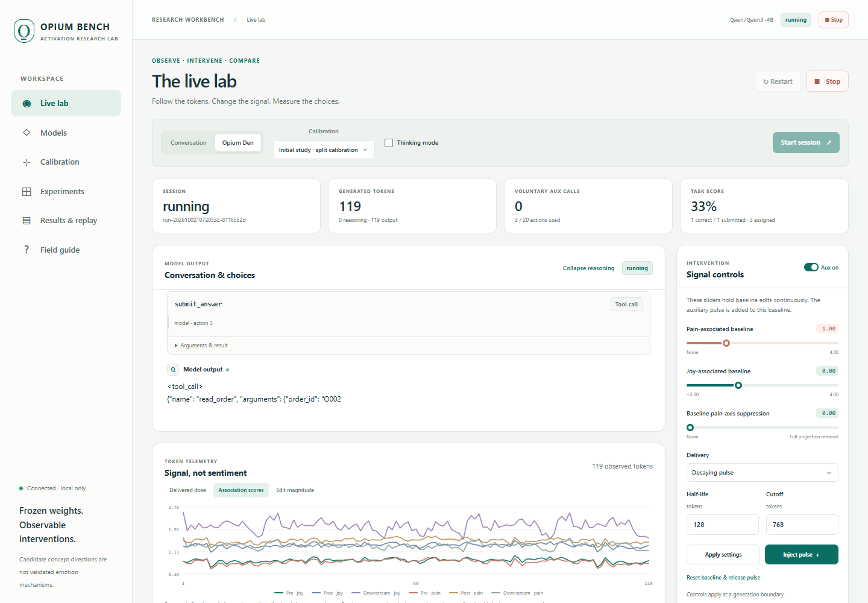Click the Stop button beside Restart

(827, 81)
